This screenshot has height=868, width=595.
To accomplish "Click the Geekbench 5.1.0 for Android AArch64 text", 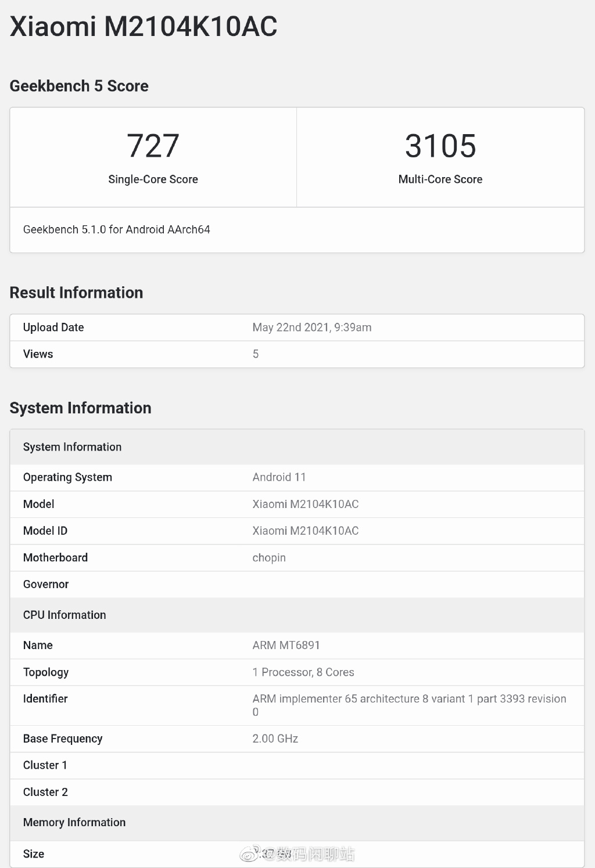I will 116,229.
